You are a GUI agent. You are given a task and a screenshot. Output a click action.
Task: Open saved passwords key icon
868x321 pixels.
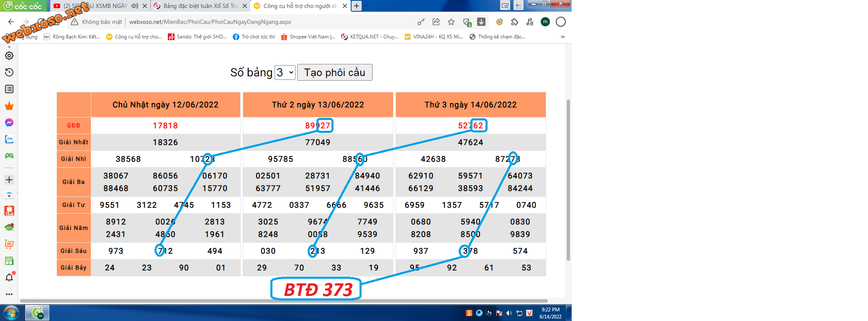(421, 22)
